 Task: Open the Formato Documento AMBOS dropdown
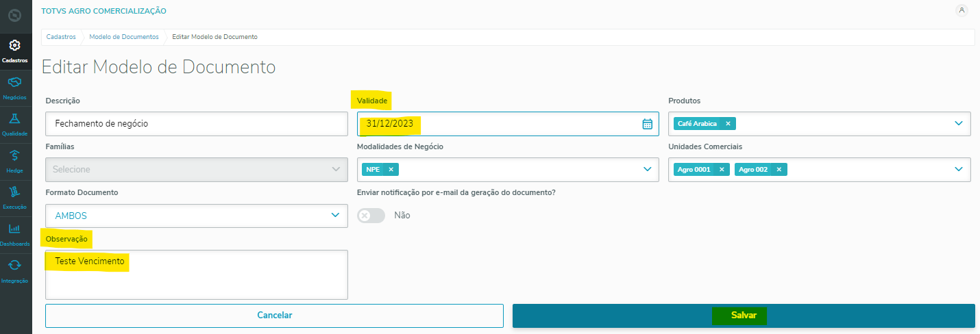pyautogui.click(x=197, y=216)
